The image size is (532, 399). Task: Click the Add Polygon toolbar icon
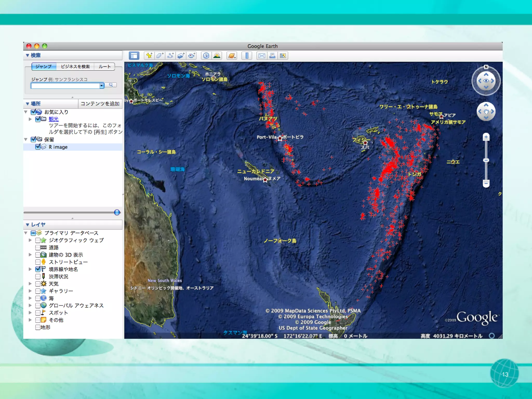159,56
